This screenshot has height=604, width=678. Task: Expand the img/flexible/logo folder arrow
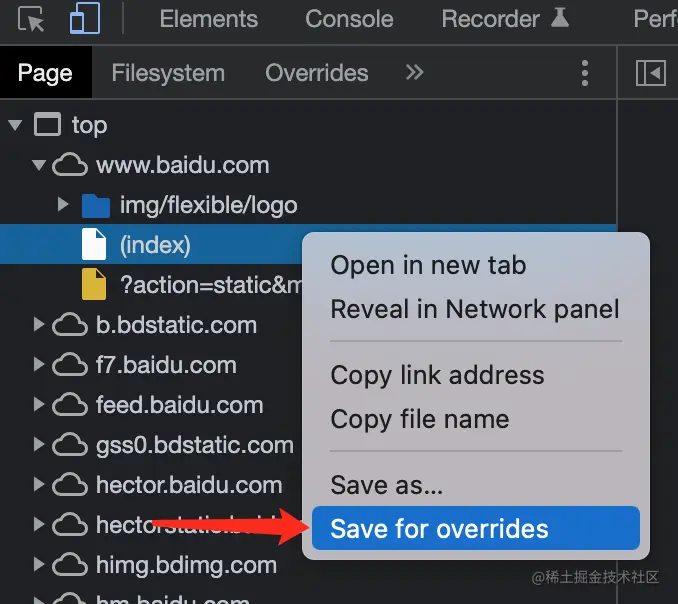[x=63, y=205]
